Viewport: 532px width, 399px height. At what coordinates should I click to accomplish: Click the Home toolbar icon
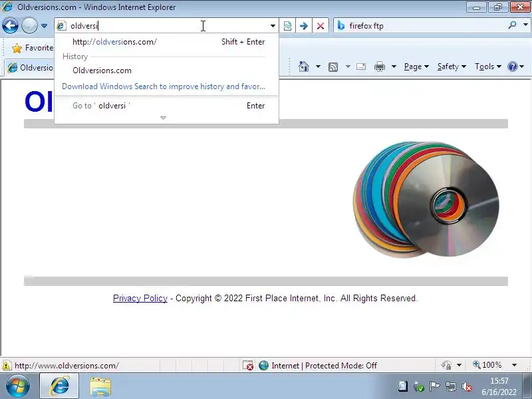[304, 66]
